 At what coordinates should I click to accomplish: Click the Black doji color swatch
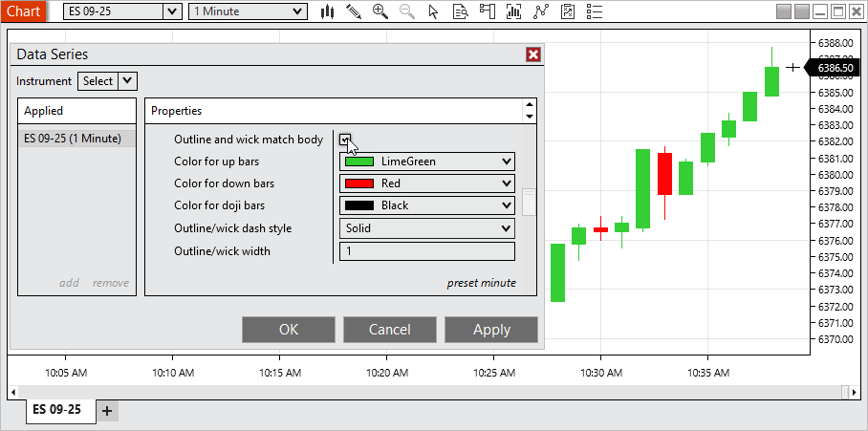coord(359,205)
